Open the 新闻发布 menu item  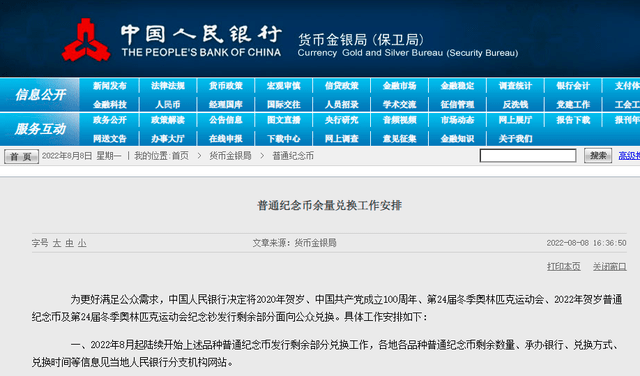110,86
